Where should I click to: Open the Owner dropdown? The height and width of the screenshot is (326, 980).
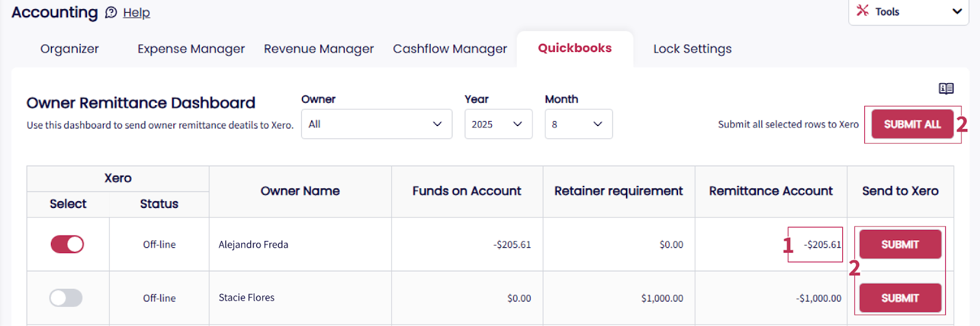coord(376,124)
